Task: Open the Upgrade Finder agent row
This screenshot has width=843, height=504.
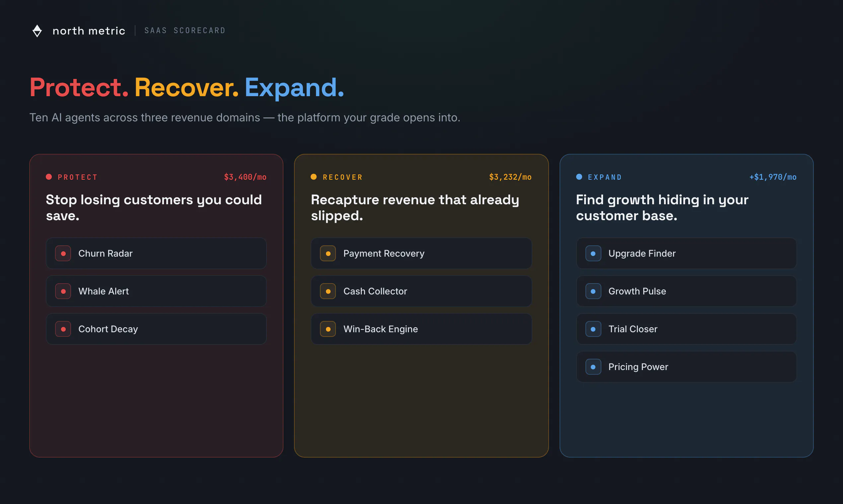Action: [687, 253]
